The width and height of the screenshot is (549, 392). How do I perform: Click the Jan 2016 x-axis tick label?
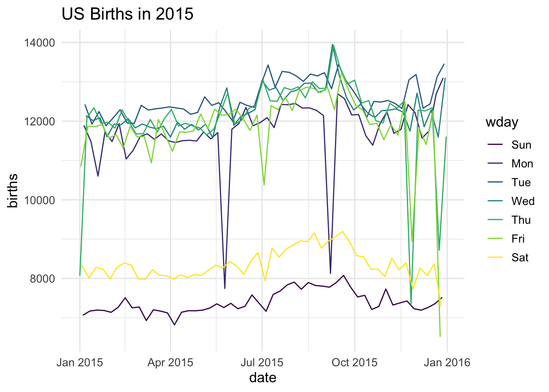pos(447,363)
